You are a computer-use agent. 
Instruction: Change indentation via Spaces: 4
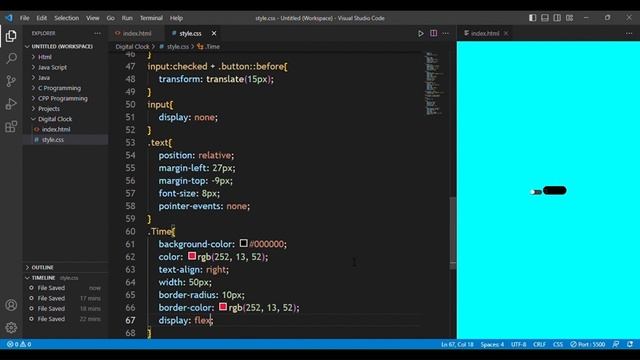pyautogui.click(x=492, y=344)
